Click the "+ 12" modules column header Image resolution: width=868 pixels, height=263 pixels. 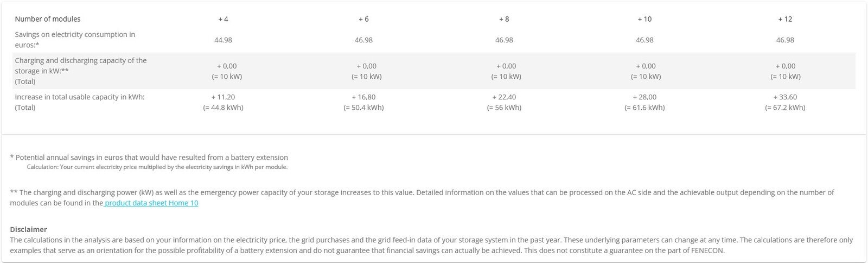click(785, 19)
